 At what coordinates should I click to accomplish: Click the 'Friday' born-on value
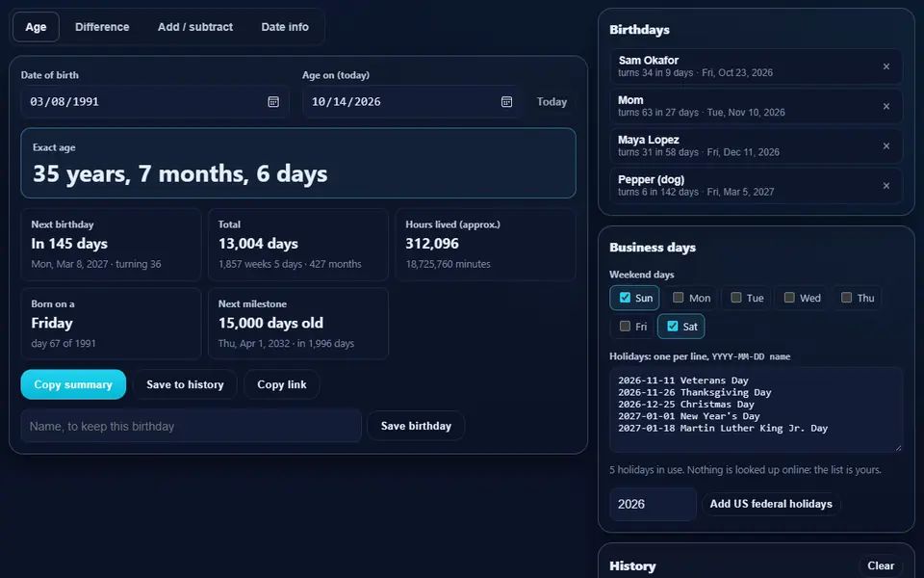[52, 324]
